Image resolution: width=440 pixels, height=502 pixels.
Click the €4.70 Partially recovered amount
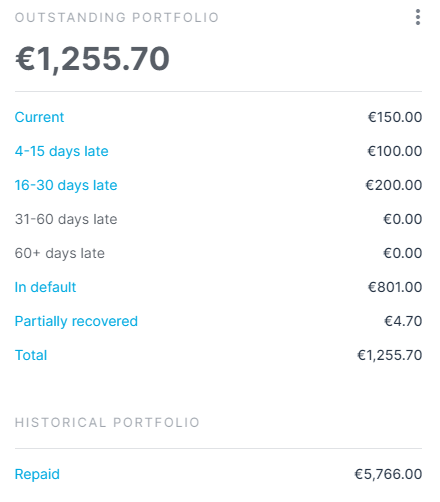(403, 321)
